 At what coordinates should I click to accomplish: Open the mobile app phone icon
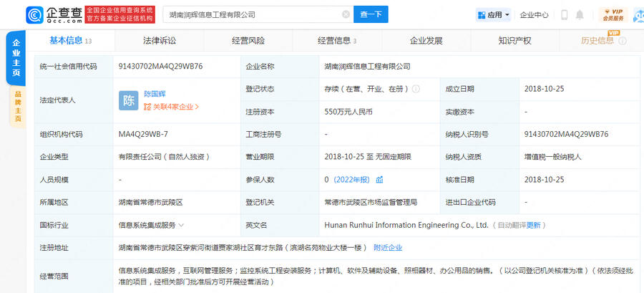(564, 15)
